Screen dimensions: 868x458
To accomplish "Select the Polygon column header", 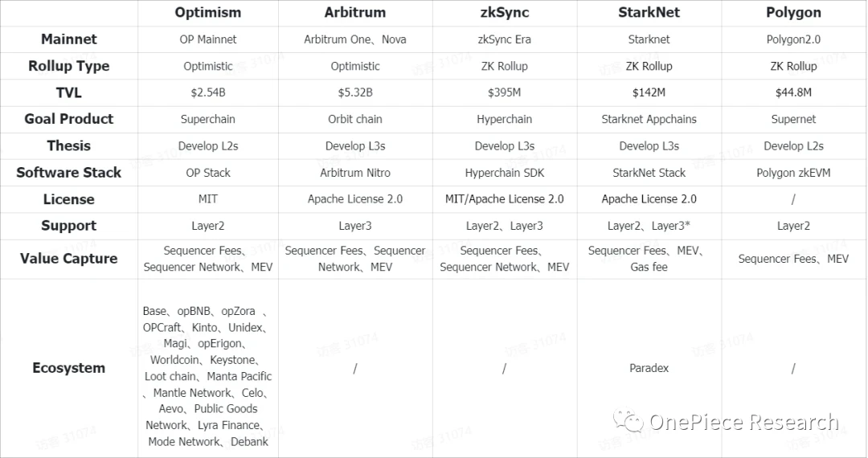I will click(x=793, y=13).
